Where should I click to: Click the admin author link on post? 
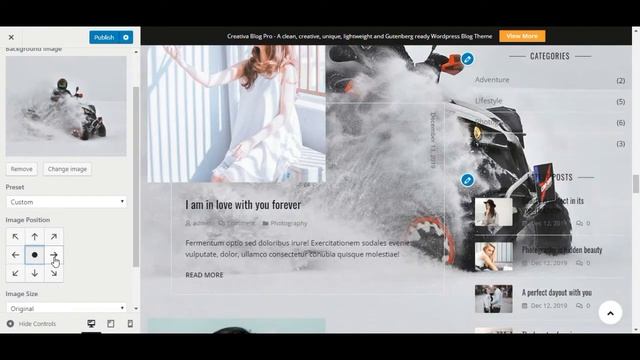[x=202, y=223]
